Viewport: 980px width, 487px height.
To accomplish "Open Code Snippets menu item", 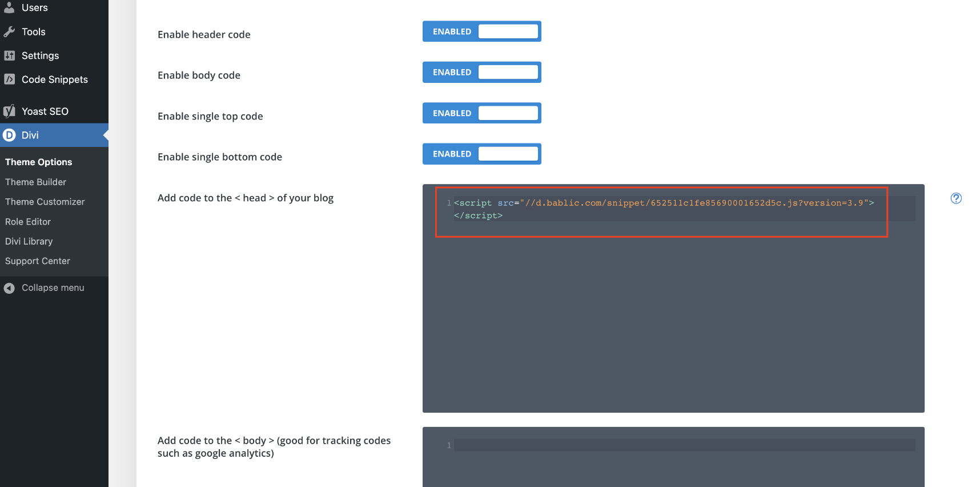I will (54, 79).
